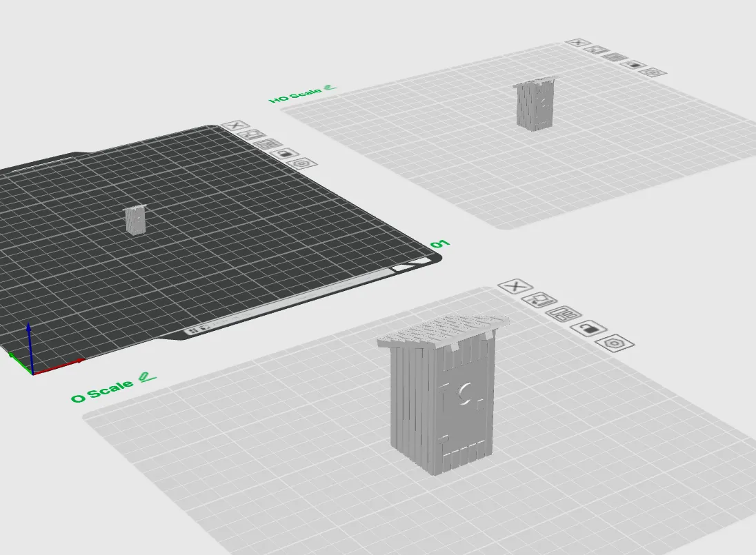Viewport: 756px width, 555px height.
Task: Arrange objects on the O Scale plate
Action: click(x=564, y=314)
